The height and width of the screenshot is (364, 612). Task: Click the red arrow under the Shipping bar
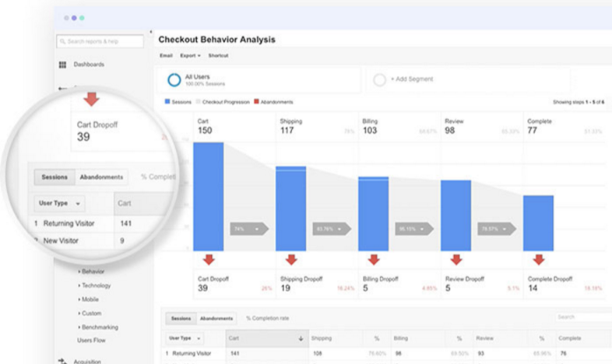291,259
